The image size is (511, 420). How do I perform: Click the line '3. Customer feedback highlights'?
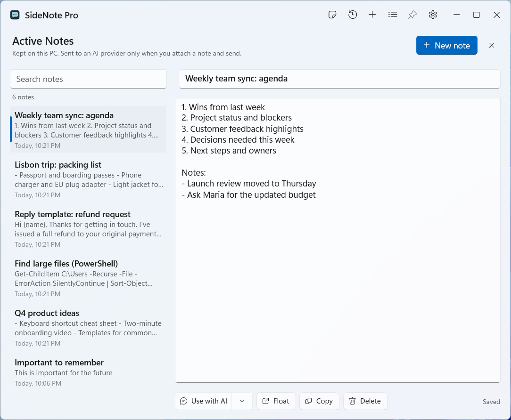242,129
